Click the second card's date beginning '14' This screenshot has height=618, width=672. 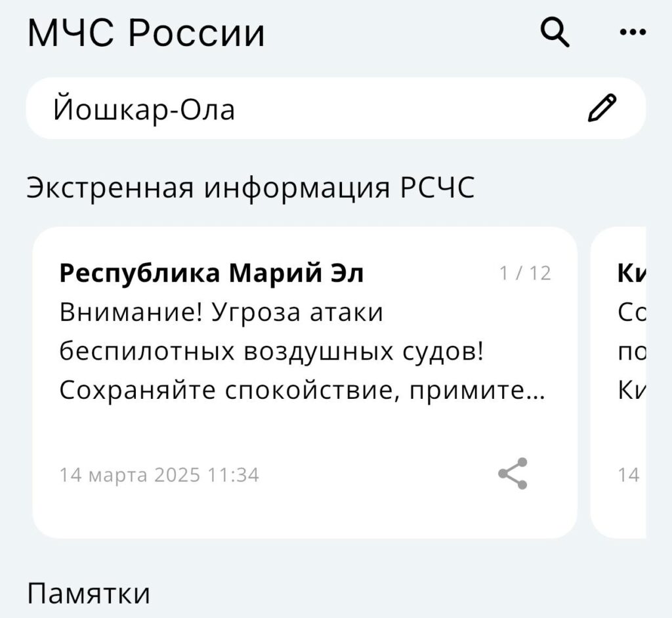tap(628, 475)
